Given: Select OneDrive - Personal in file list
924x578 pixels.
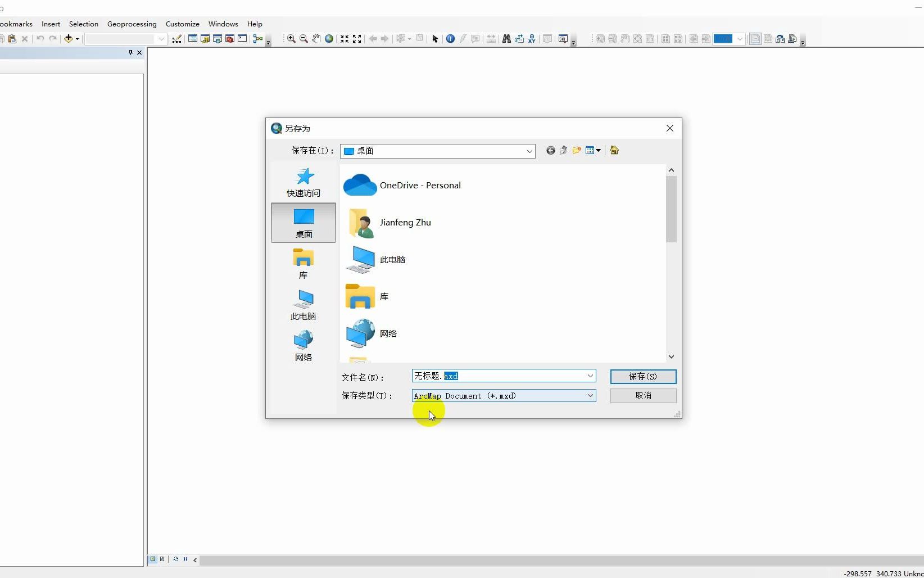Looking at the screenshot, I should click(x=402, y=185).
